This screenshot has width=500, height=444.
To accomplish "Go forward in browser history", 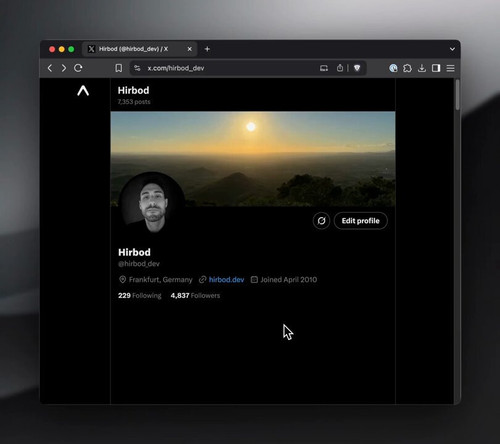I will (x=64, y=68).
